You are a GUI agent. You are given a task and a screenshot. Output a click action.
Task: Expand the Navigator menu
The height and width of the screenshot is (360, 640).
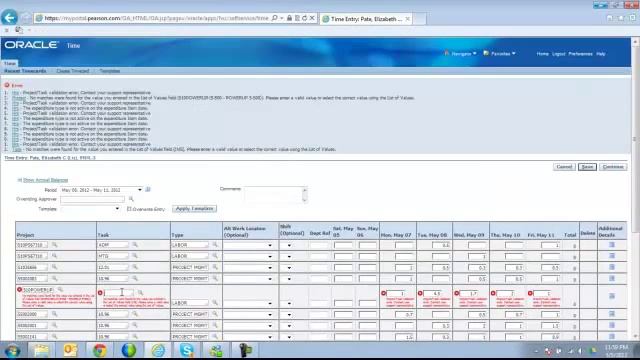tap(460, 53)
